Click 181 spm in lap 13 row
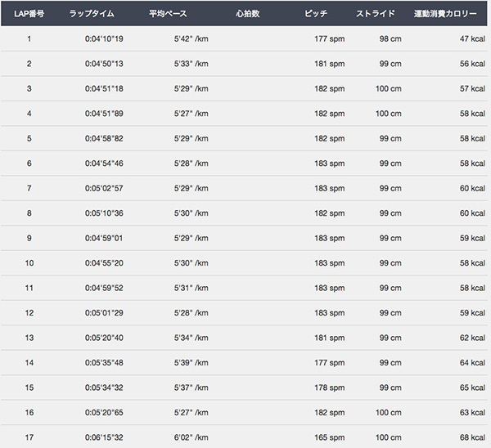This screenshot has width=491, height=448. pyautogui.click(x=330, y=338)
